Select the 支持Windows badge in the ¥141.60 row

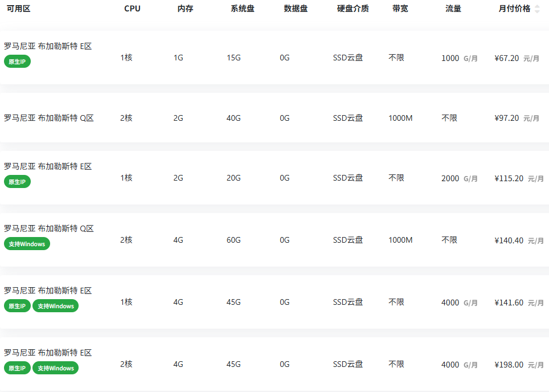coord(55,306)
